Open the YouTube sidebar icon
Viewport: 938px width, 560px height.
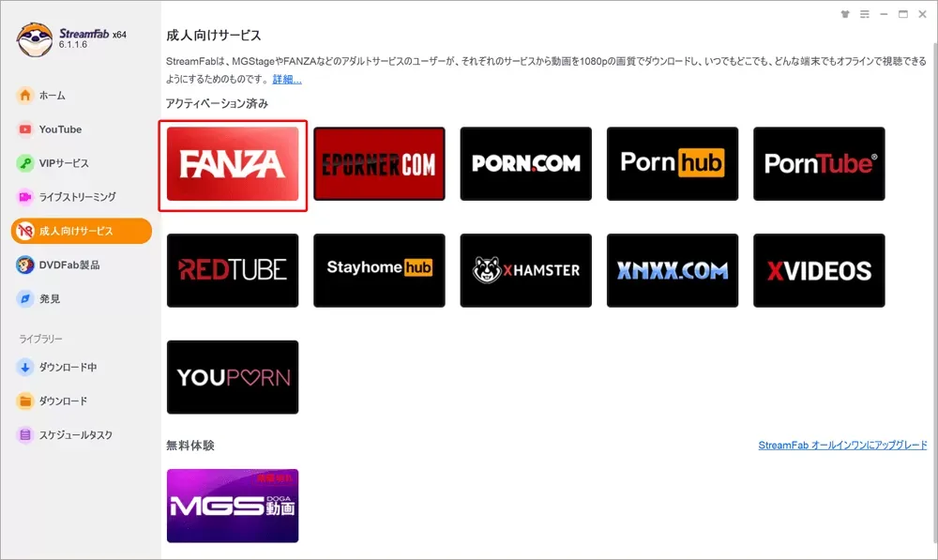click(25, 129)
